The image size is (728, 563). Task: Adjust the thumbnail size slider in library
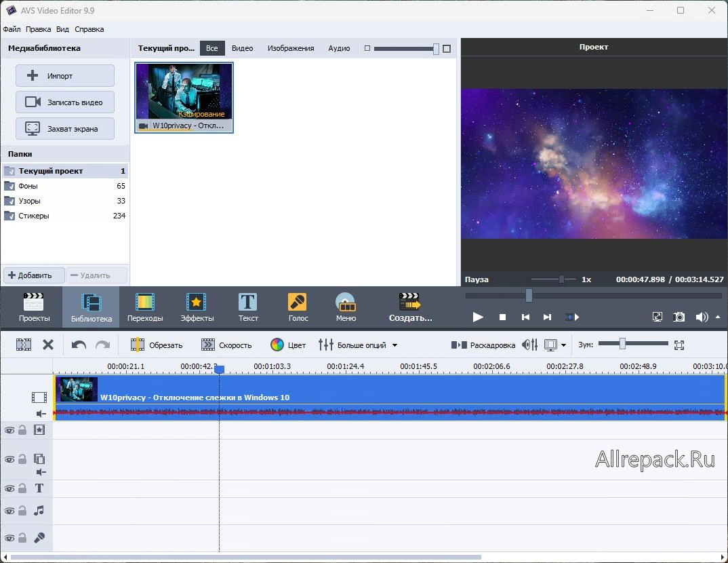pyautogui.click(x=435, y=49)
